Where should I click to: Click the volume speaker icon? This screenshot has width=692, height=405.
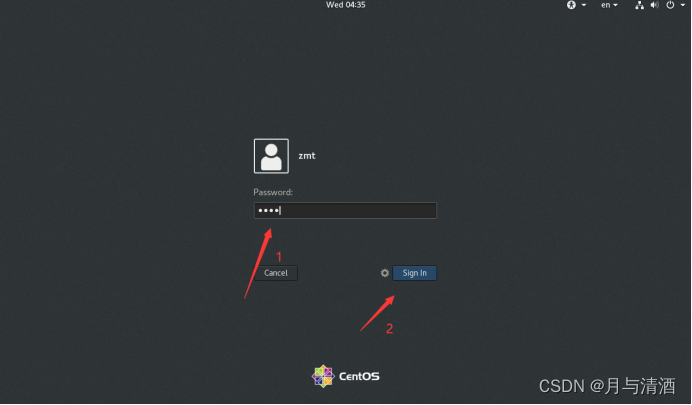click(654, 5)
